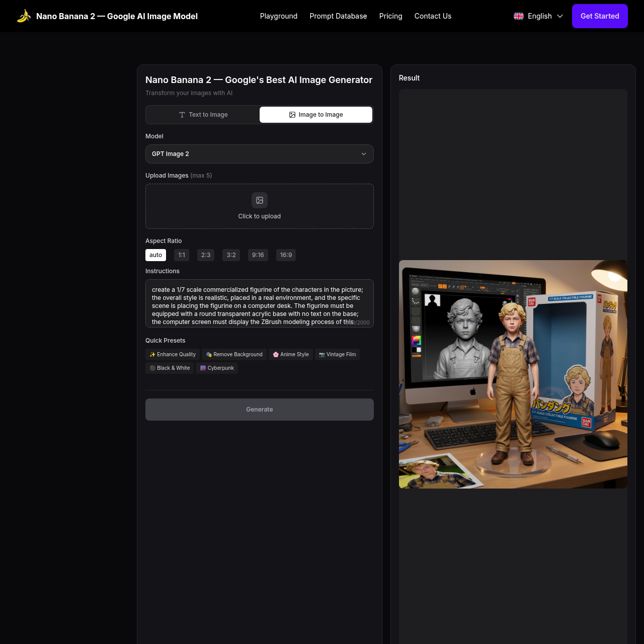
Task: Click the banana logo icon
Action: click(24, 16)
